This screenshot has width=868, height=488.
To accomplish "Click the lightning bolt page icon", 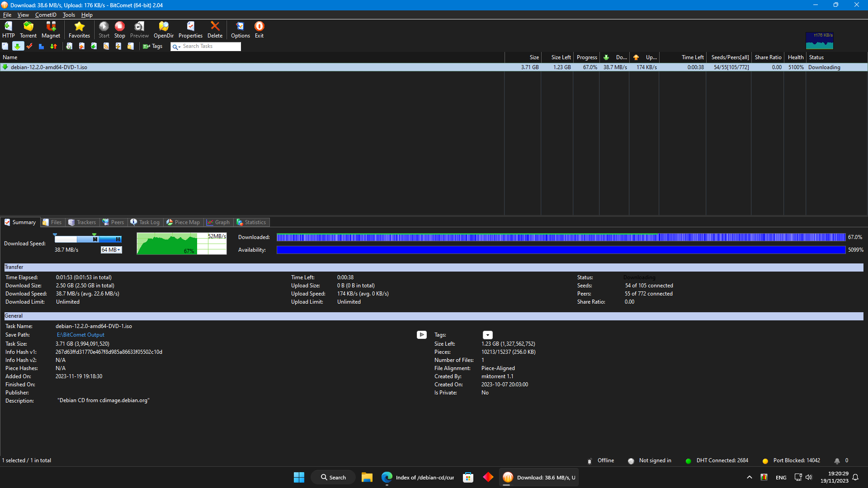I will click(118, 46).
